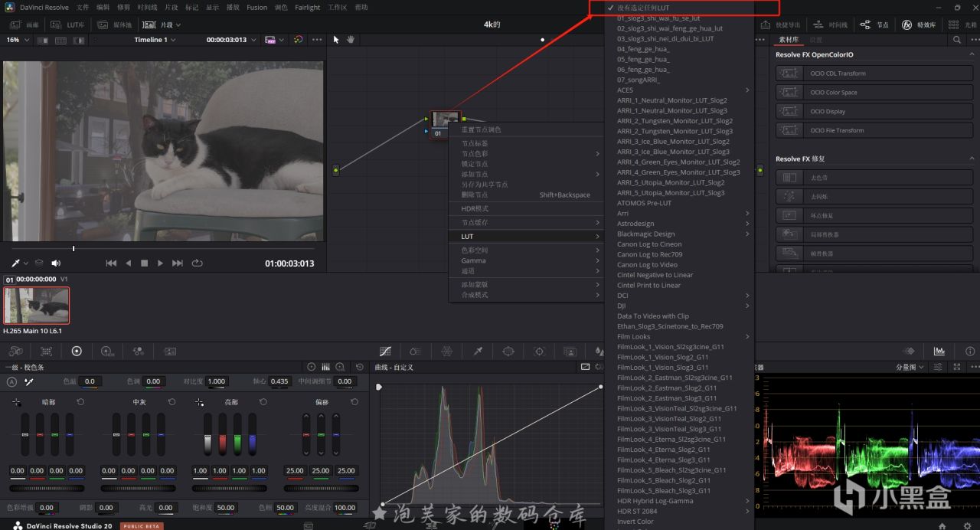Viewport: 980px width, 530px height.
Task: Open the HDR color wheels palette
Action: tap(106, 351)
